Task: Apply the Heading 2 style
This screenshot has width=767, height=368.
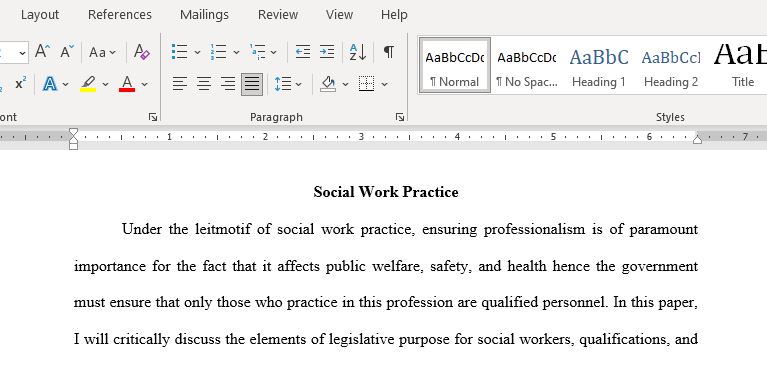Action: 671,66
